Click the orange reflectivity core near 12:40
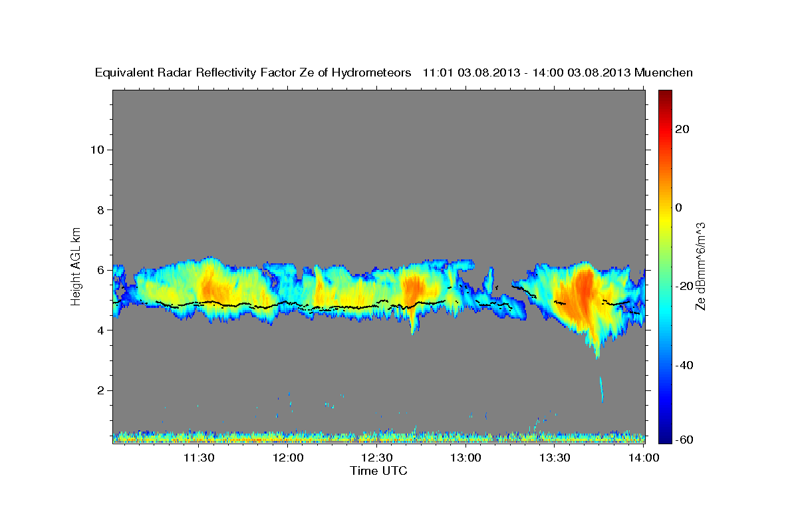Screen dimensions: 798x532 click(x=415, y=289)
